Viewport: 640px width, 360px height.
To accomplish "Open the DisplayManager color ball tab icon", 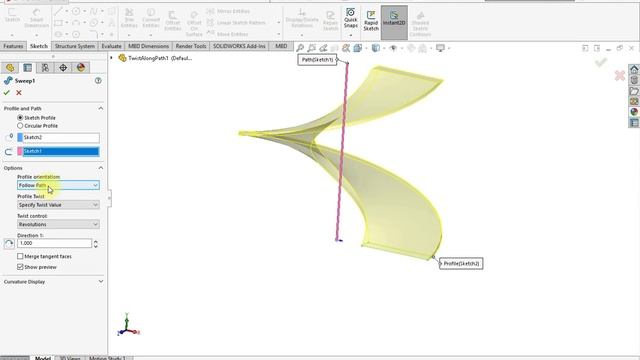I will point(81,68).
